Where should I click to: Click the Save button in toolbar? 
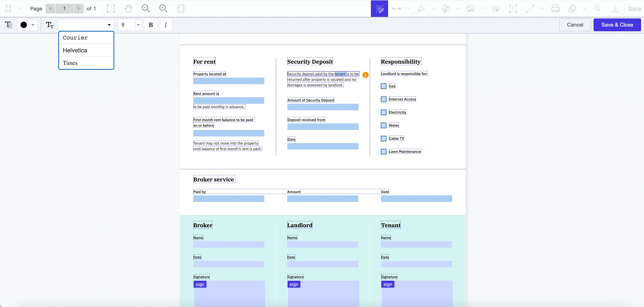[x=634, y=9]
